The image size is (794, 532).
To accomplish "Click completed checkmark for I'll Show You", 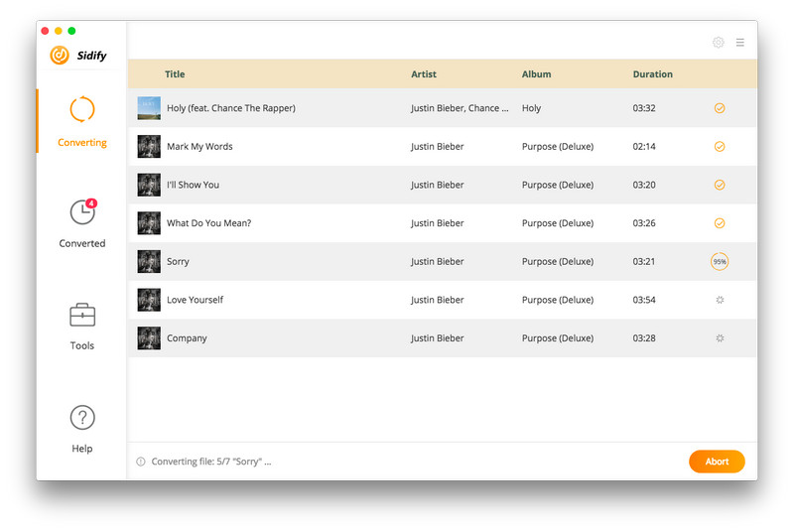I will [719, 185].
